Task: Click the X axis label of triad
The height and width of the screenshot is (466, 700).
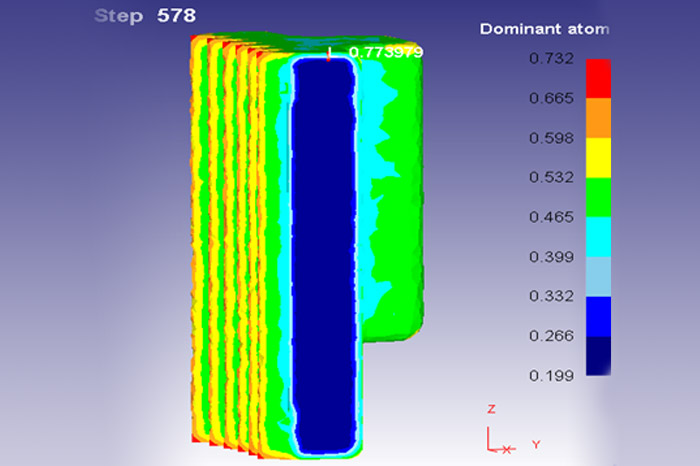Action: (x=507, y=447)
